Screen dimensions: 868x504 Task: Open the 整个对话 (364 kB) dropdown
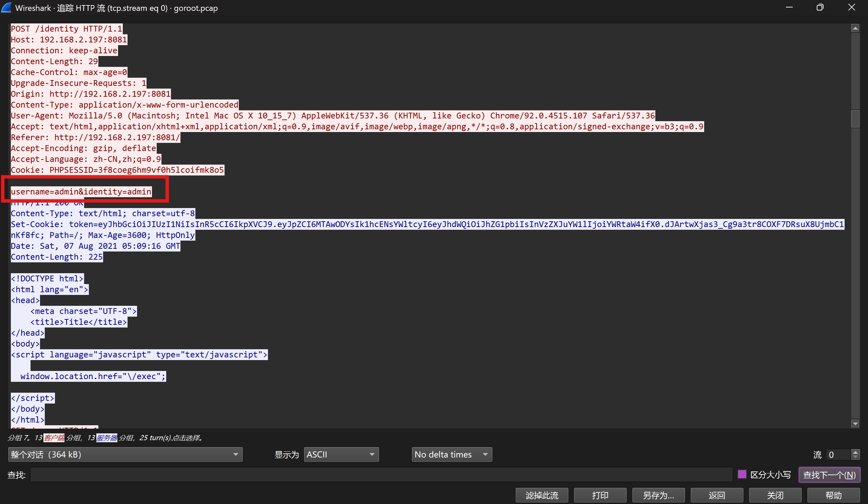125,454
